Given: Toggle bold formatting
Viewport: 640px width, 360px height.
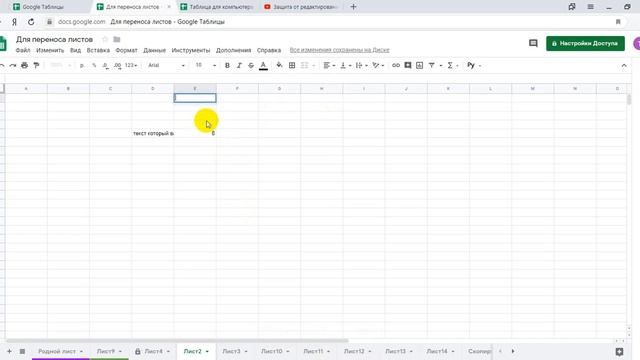Looking at the screenshot, I should [227, 65].
